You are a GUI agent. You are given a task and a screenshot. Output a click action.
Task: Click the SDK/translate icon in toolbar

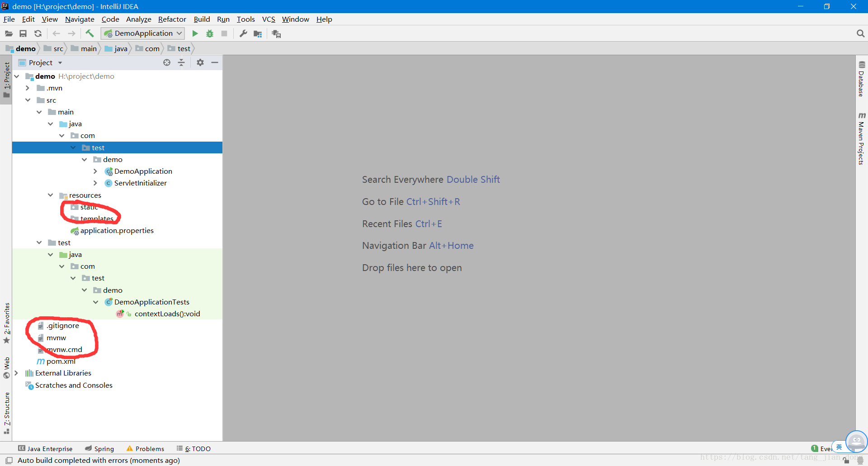(x=276, y=33)
